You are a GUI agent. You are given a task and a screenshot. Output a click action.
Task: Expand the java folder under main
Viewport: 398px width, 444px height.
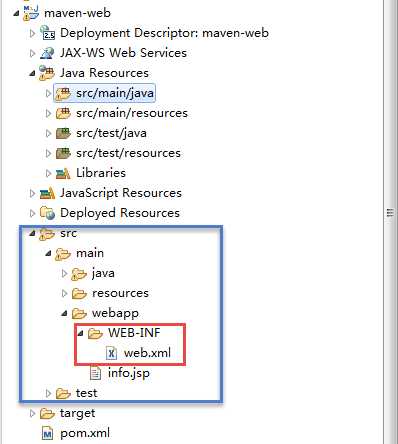(x=64, y=274)
